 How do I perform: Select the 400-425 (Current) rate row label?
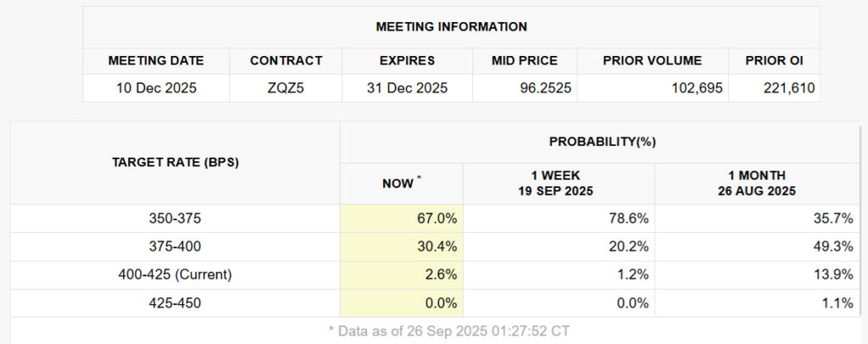click(175, 275)
